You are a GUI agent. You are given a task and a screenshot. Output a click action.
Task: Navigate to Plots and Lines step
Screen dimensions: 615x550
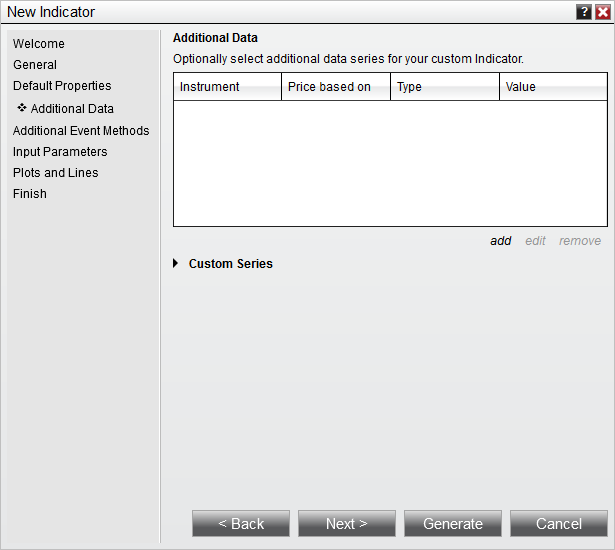pos(56,173)
